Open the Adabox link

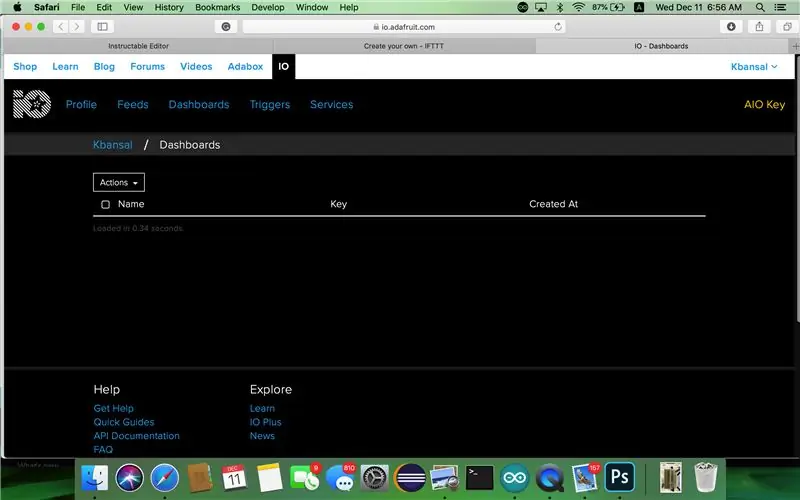coord(245,67)
